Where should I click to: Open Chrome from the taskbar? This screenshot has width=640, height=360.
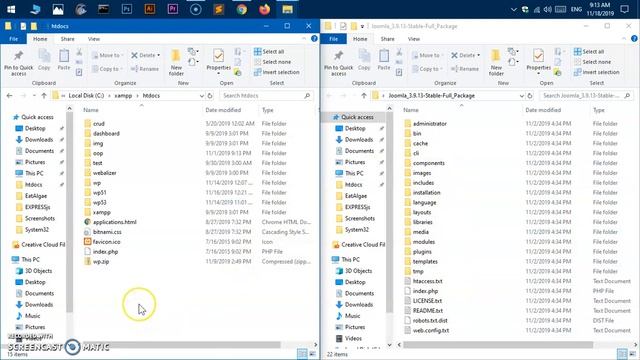pyautogui.click(x=242, y=9)
